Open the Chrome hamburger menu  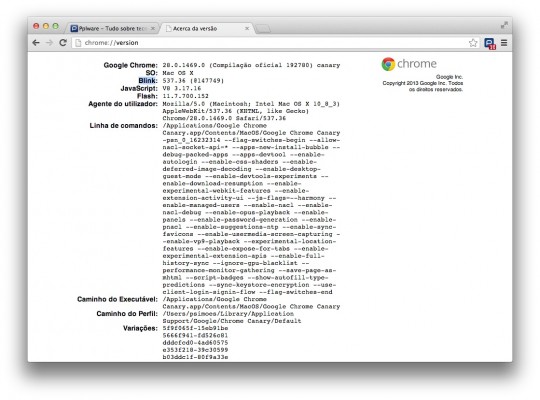(x=504, y=43)
